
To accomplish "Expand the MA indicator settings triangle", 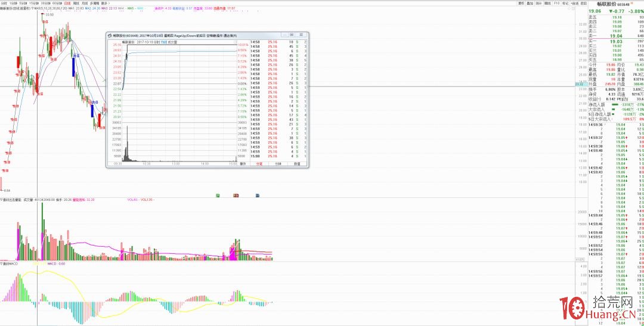I will [32, 9].
